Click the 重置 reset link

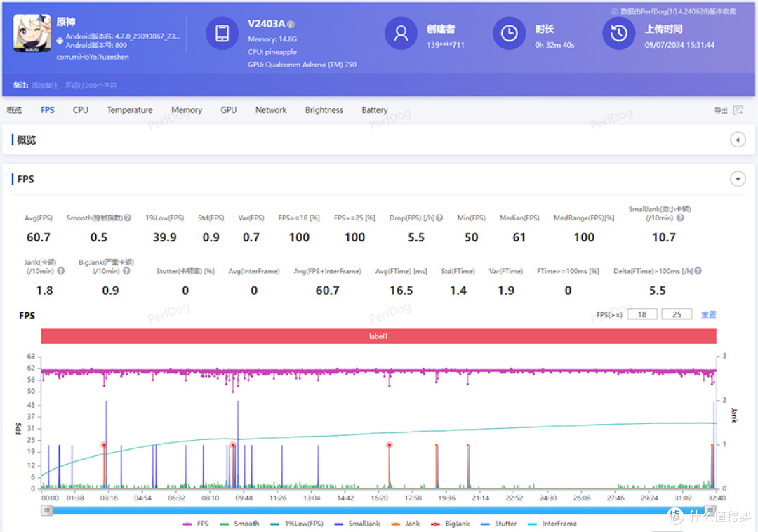pos(709,314)
